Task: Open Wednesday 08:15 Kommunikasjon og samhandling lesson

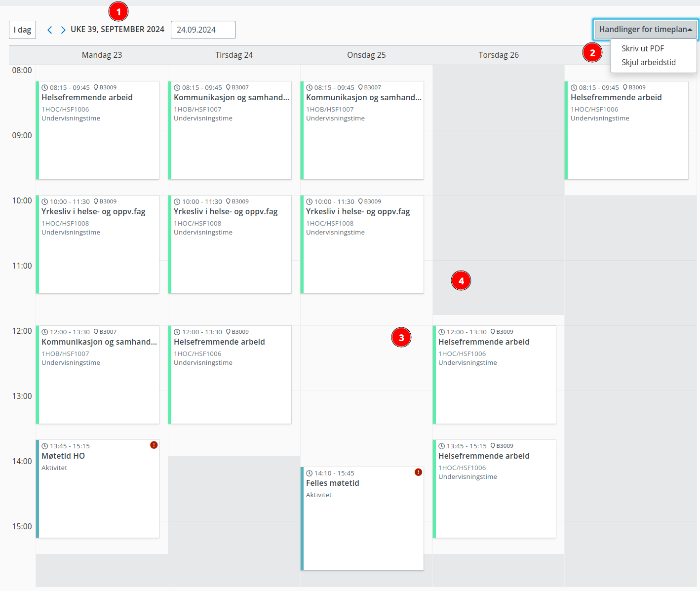Action: click(x=362, y=130)
